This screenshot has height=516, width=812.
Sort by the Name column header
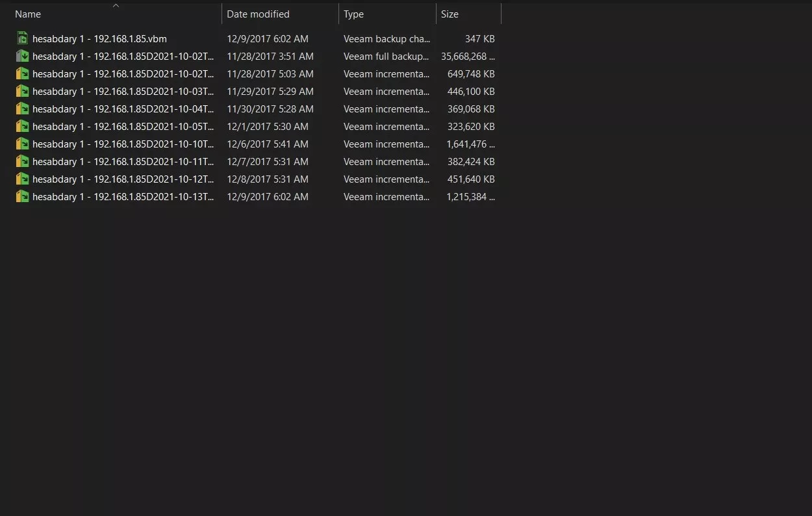pos(28,14)
